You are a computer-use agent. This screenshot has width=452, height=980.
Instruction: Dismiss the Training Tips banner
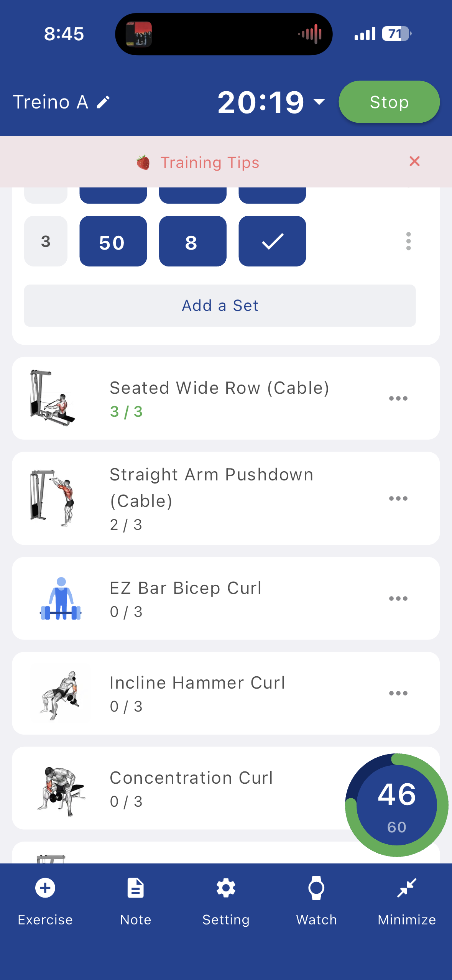click(414, 161)
